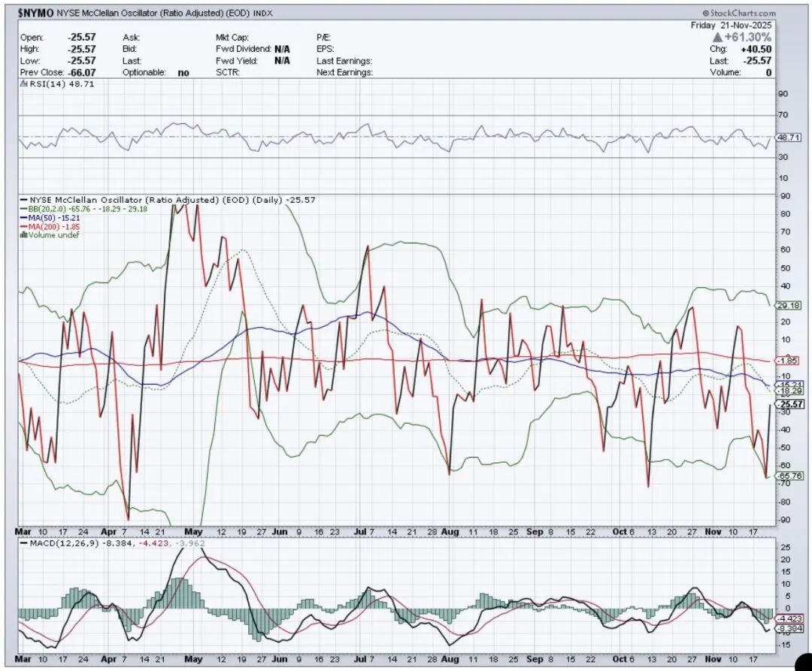This screenshot has width=812, height=671.
Task: Click Apr on the MACD panel date axis
Action: point(109,659)
